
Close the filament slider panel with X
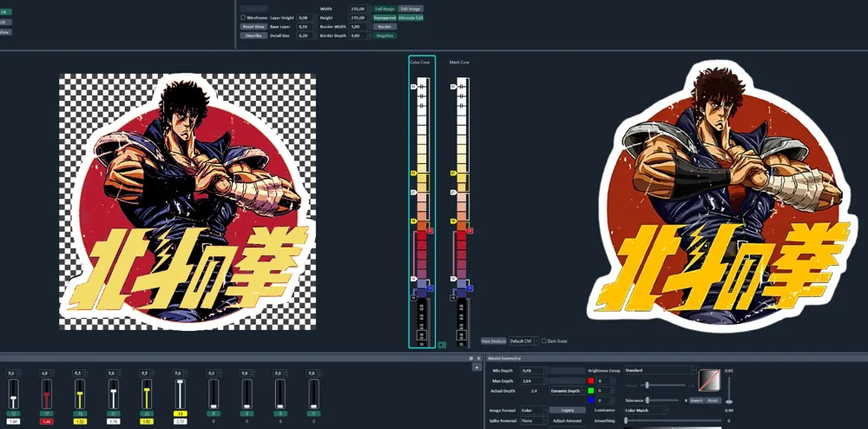(479, 359)
